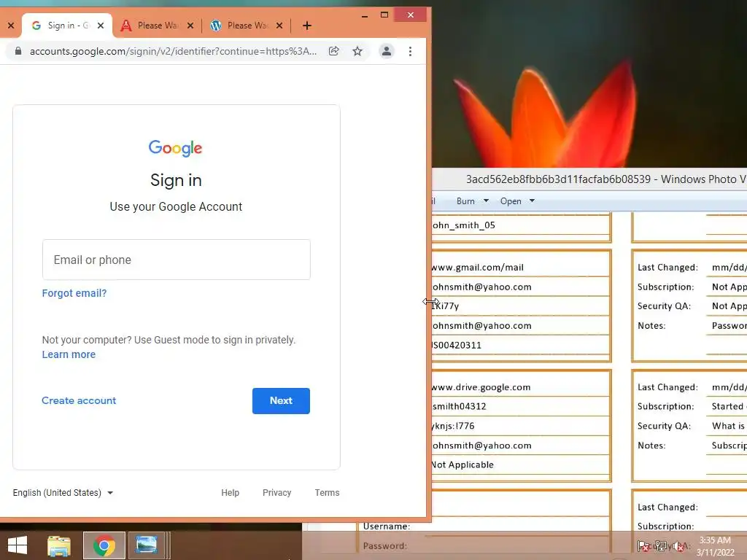Click the Photo Viewer taskbar icon

click(146, 545)
